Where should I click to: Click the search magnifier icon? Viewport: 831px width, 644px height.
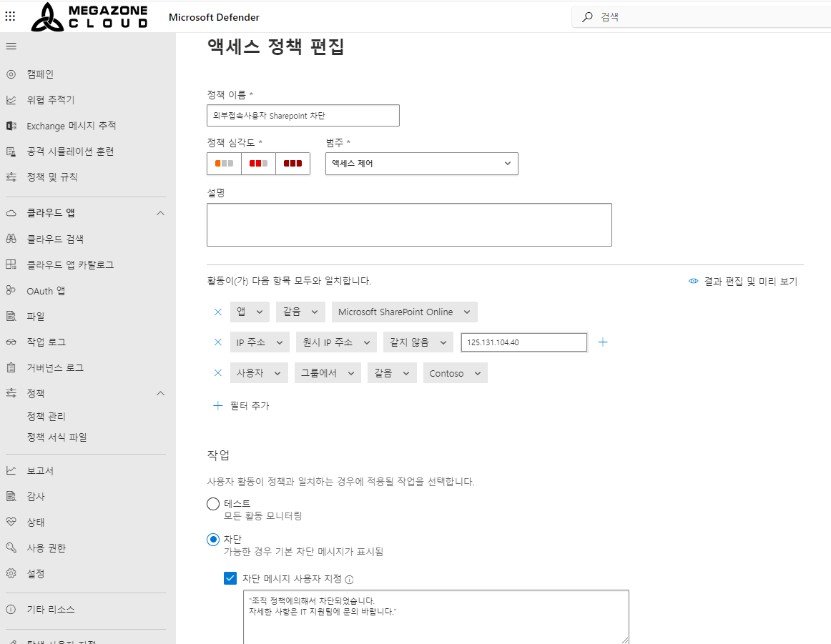587,17
